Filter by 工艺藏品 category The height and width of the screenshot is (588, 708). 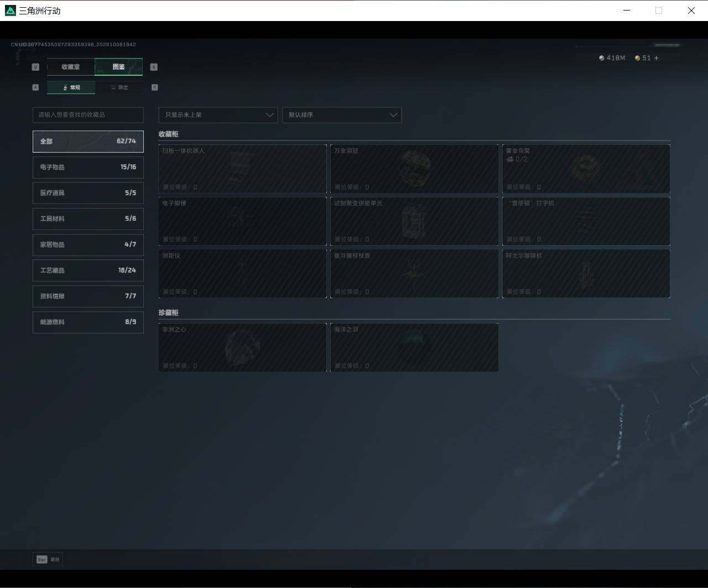pyautogui.click(x=88, y=270)
